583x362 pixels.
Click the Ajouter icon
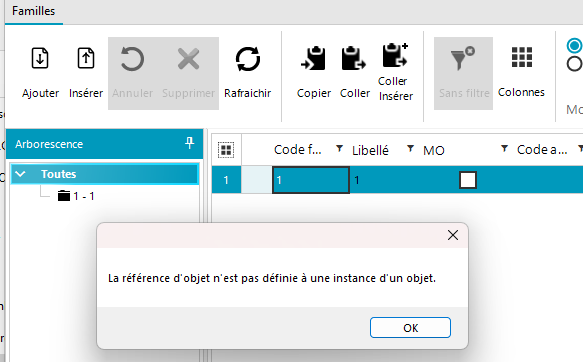coord(40,58)
